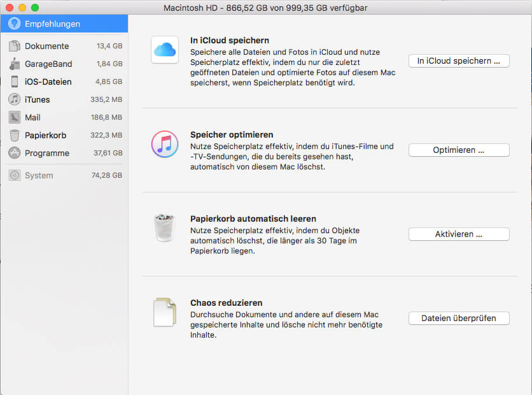Open the Programme category label
Screen dimensions: 532x395
(47, 153)
